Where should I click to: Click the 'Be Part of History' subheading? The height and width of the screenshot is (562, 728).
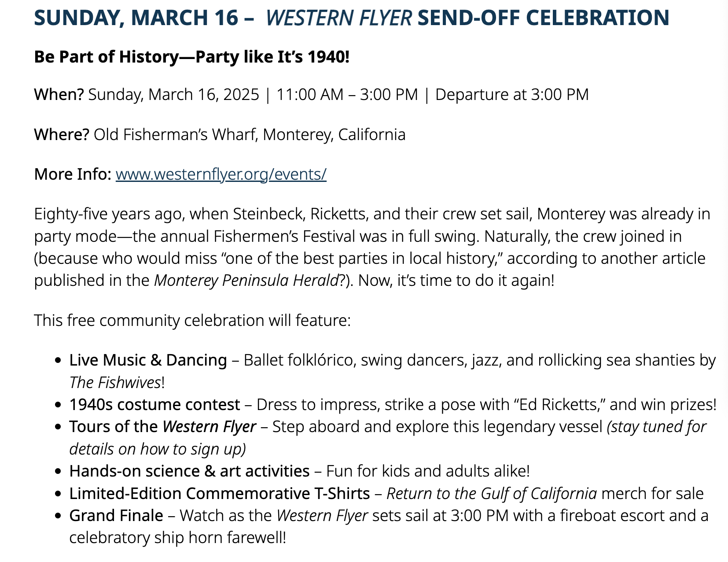point(191,57)
